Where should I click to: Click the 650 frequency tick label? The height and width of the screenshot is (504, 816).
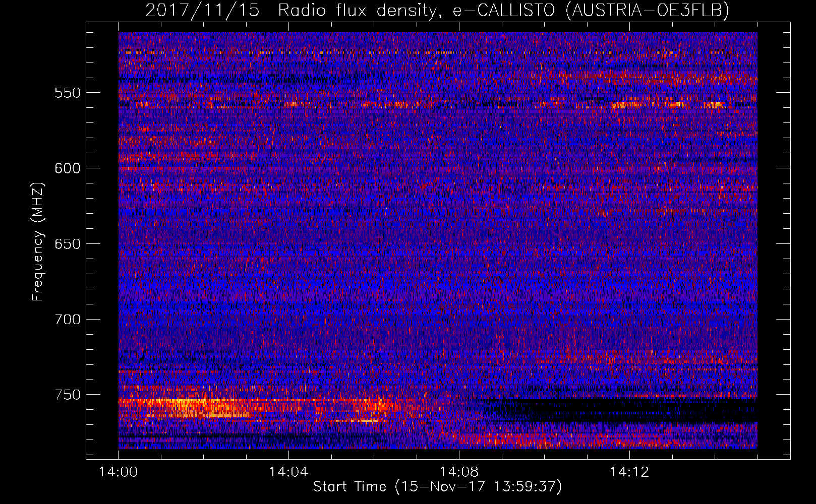(x=68, y=244)
